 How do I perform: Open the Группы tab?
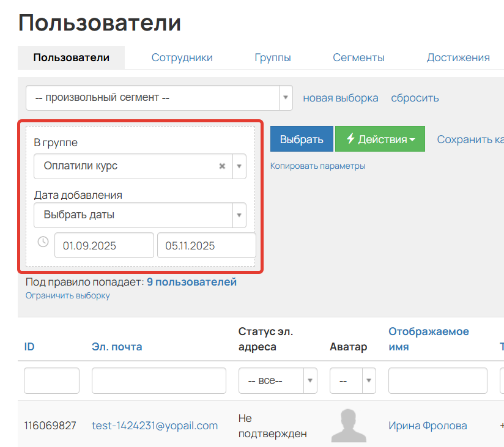click(x=273, y=57)
